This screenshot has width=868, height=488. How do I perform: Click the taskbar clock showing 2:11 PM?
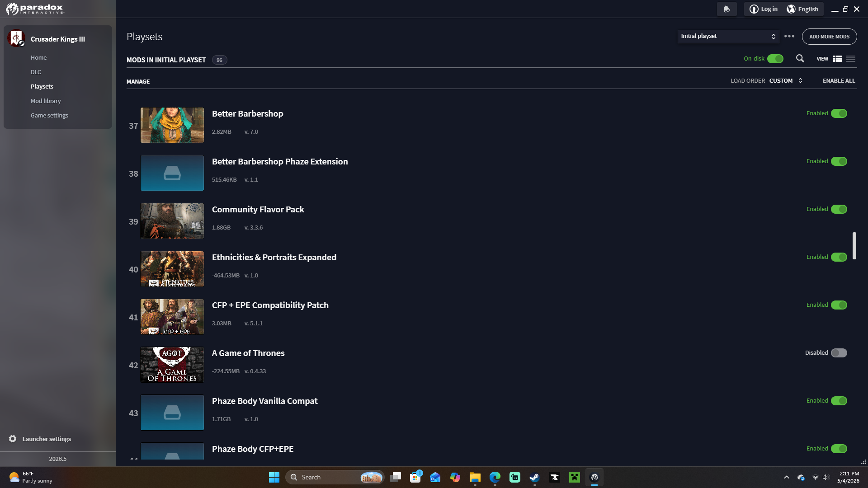pos(848,477)
